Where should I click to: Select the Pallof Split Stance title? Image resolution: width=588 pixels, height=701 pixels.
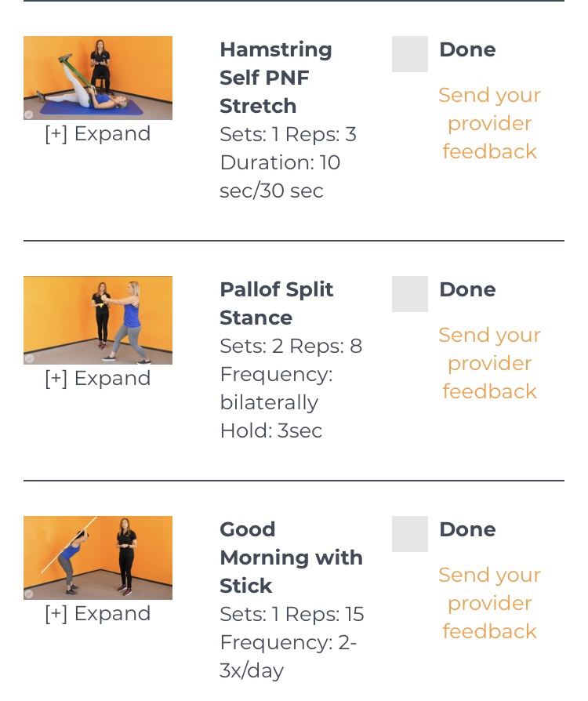click(276, 303)
